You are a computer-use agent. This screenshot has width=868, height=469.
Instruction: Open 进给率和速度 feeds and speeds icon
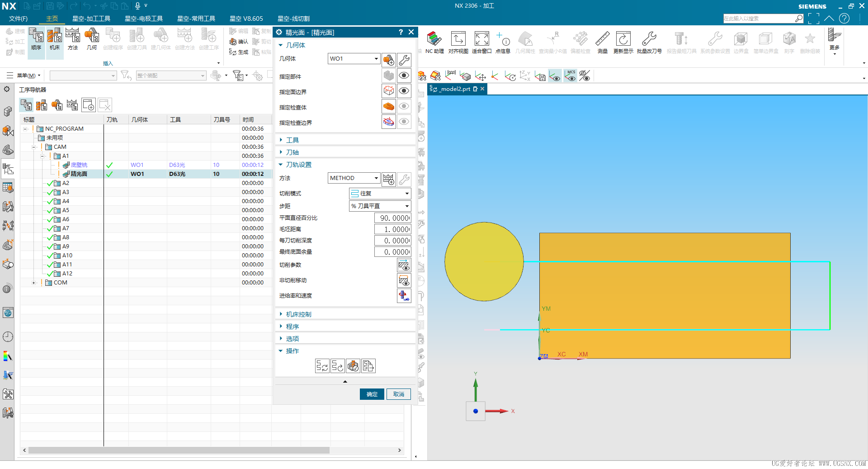pos(404,296)
